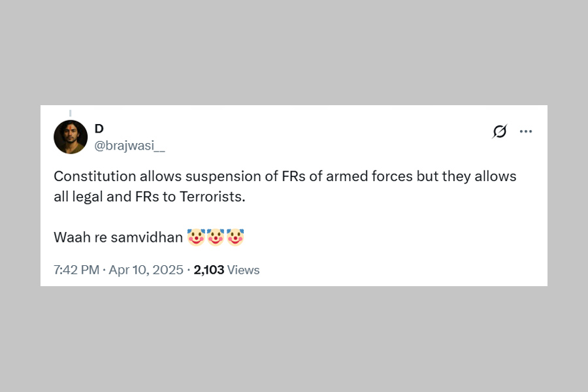588x392 pixels.
Task: Click the thread connector line above avatar
Action: pyautogui.click(x=70, y=113)
